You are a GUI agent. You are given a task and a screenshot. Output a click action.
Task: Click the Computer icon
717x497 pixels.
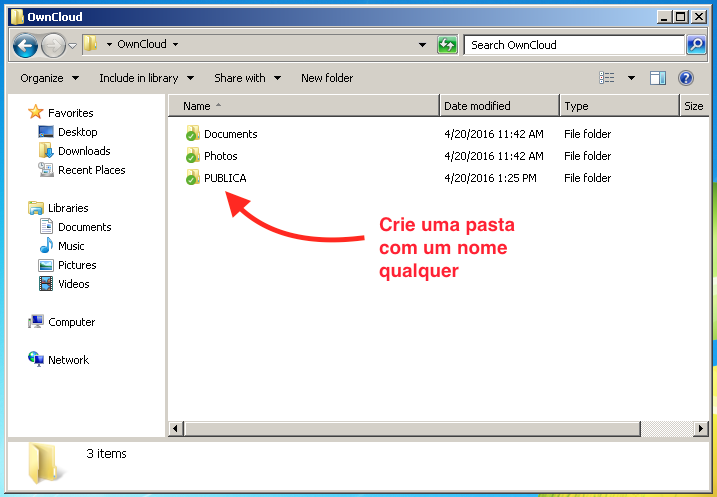36,321
